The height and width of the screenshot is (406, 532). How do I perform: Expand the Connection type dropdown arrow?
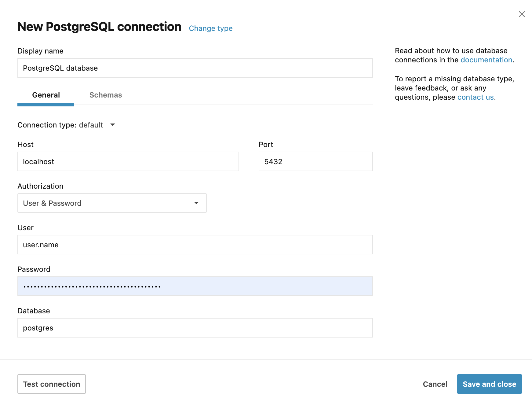click(x=112, y=125)
